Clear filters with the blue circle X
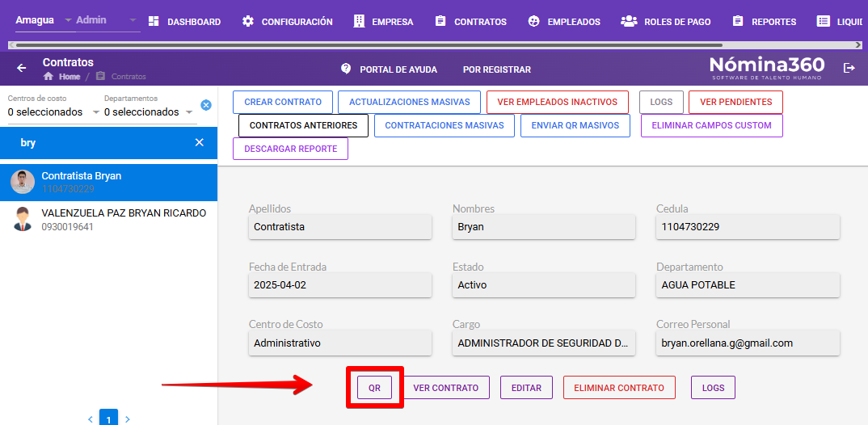 [206, 105]
